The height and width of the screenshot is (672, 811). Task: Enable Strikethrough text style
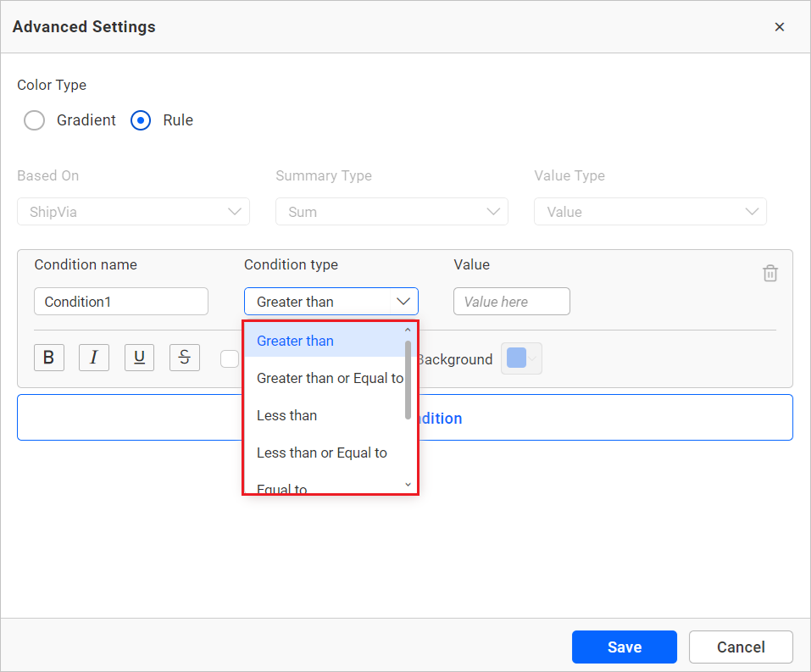point(185,358)
